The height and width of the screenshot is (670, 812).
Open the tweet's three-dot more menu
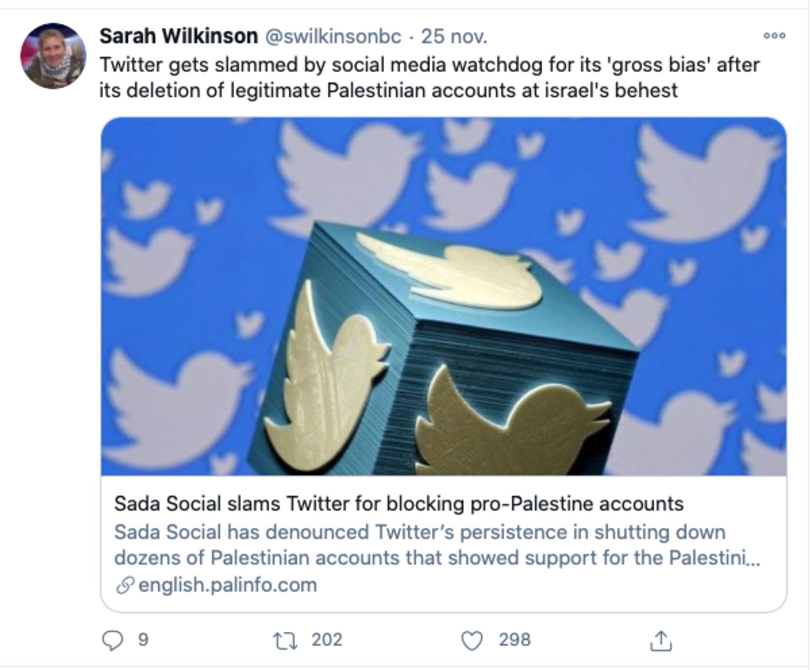tap(774, 36)
